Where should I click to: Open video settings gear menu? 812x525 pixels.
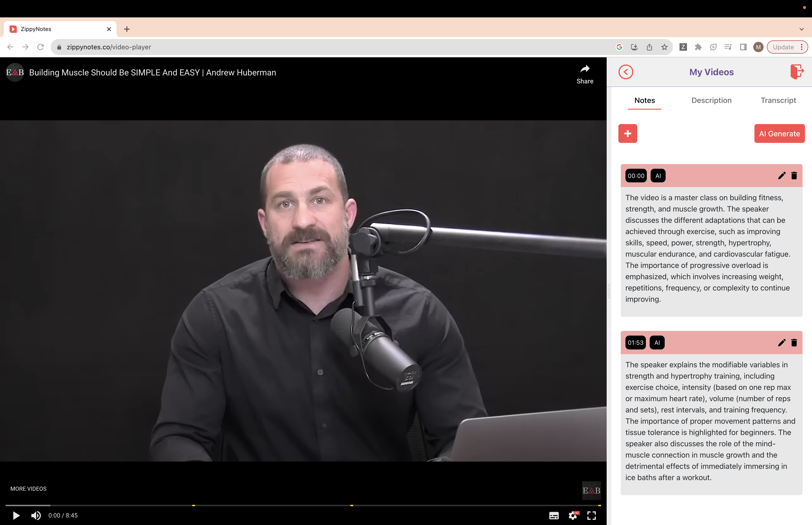click(573, 515)
